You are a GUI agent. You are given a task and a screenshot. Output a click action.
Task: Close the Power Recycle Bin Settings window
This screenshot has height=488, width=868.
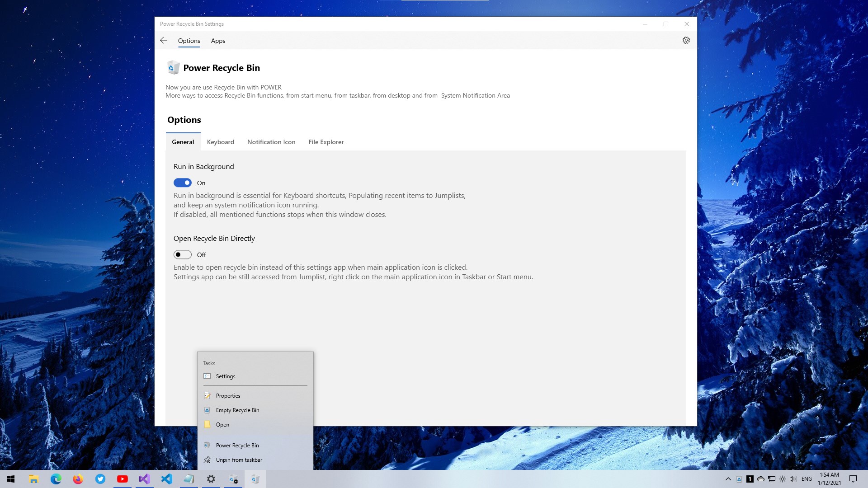[x=687, y=24]
